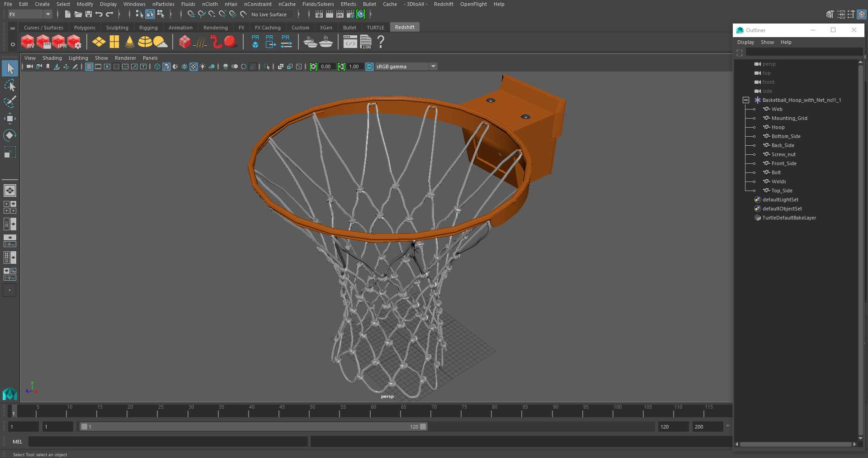Image resolution: width=868 pixels, height=458 pixels.
Task: Activate the Move tool
Action: click(10, 119)
